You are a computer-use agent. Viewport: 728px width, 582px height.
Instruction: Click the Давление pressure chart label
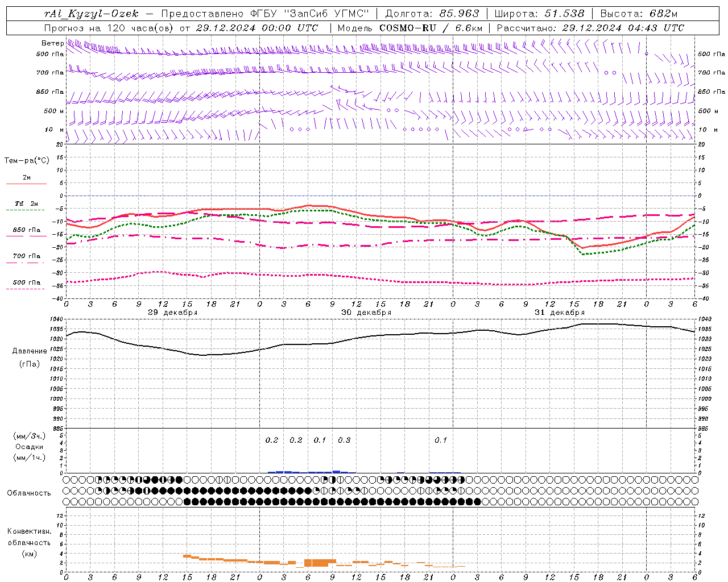click(x=30, y=351)
